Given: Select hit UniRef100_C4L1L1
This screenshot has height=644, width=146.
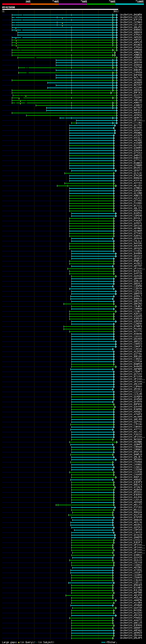Looking at the screenshot, I should (x=131, y=241).
